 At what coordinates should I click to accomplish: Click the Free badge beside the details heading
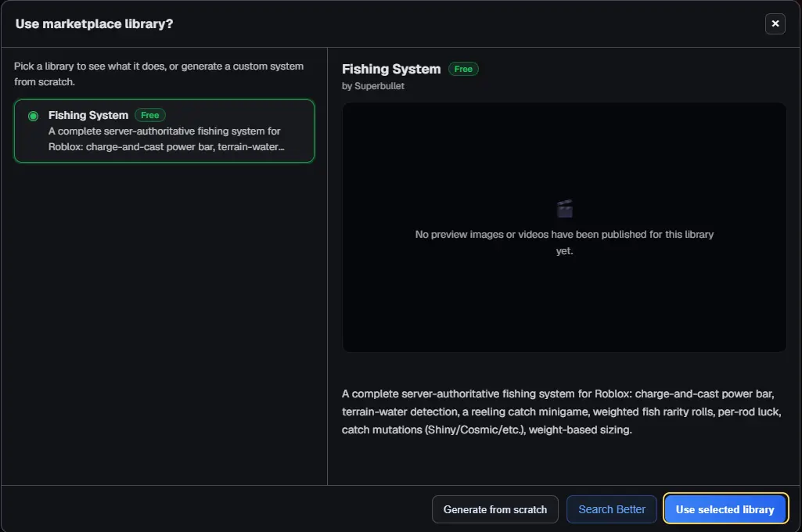coord(463,69)
